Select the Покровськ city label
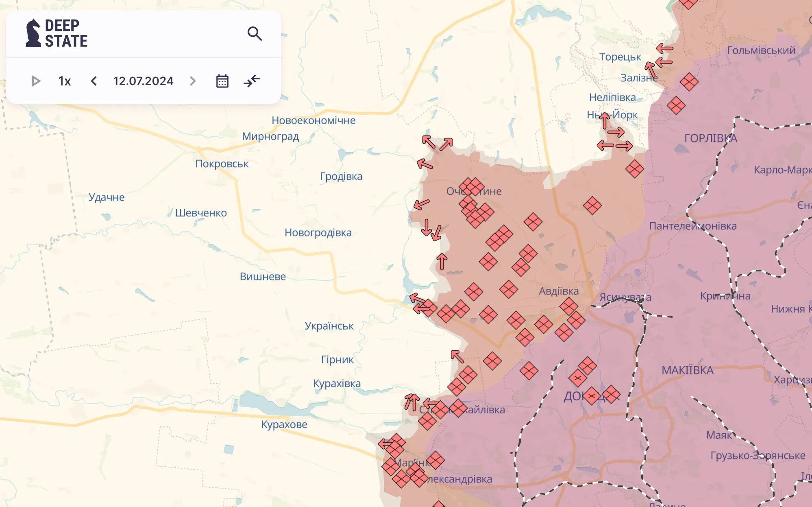The image size is (812, 507). [222, 164]
